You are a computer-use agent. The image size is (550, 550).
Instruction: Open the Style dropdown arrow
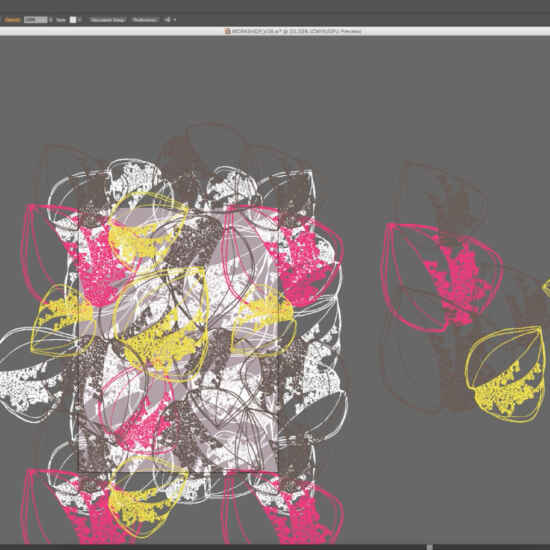(80, 20)
